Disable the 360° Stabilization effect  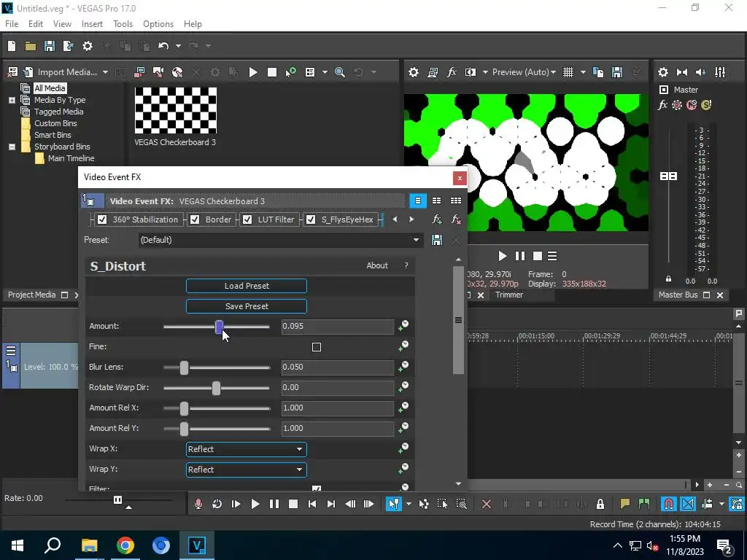pos(102,219)
